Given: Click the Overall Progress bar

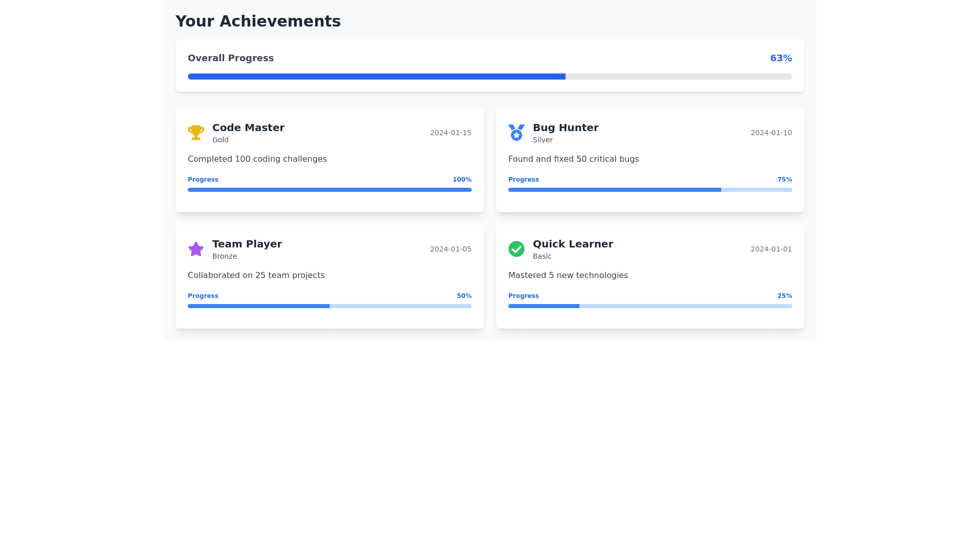Looking at the screenshot, I should [490, 77].
